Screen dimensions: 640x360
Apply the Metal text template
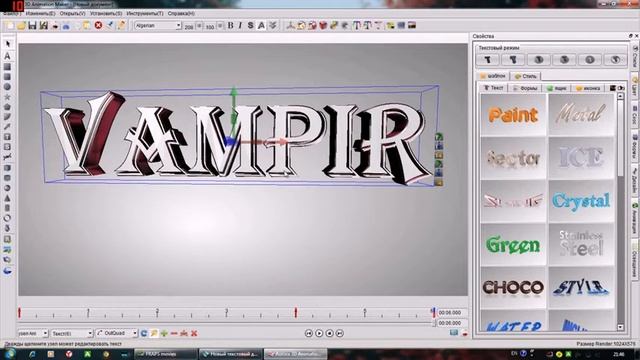[x=581, y=115]
